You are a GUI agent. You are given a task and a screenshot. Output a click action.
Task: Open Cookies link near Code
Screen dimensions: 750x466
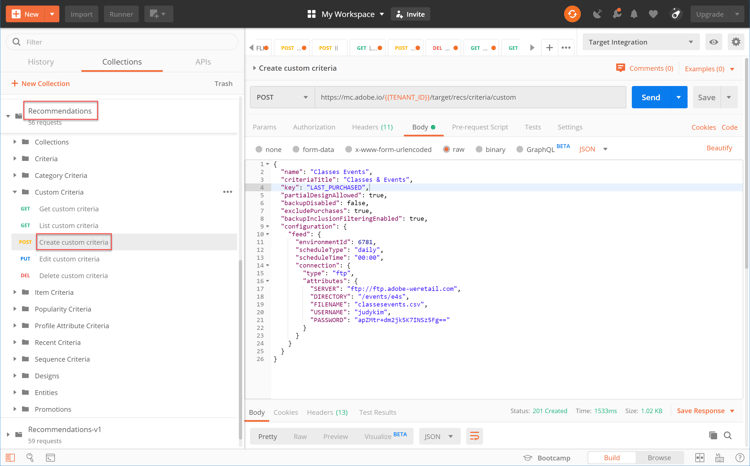click(x=703, y=127)
